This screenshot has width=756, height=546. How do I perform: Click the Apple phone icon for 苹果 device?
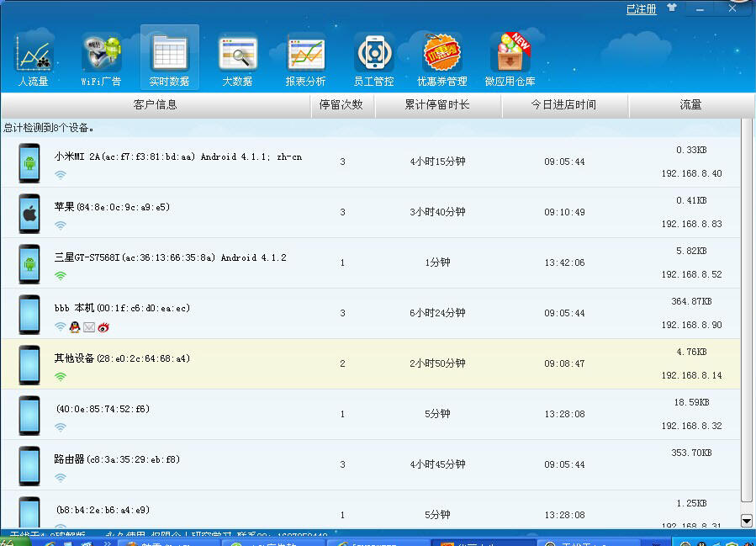pyautogui.click(x=29, y=214)
